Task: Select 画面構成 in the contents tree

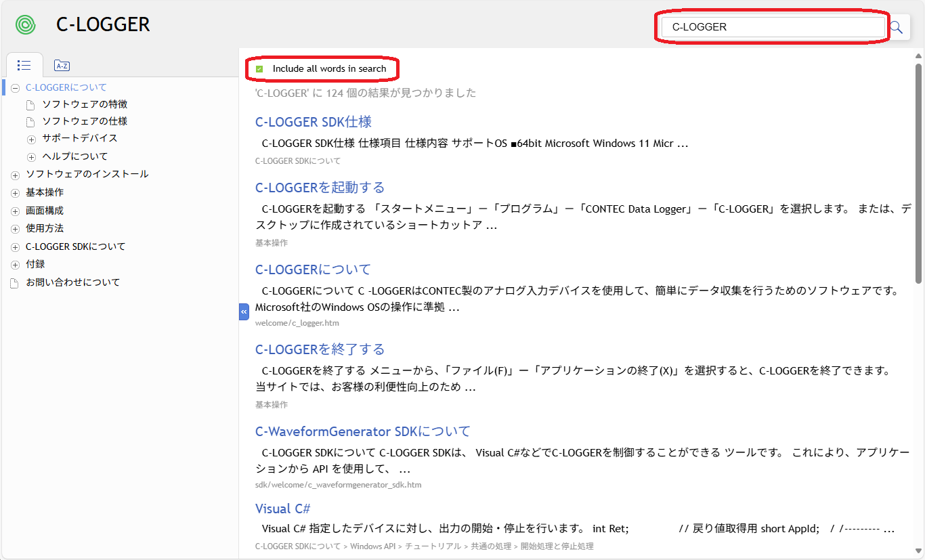Action: click(45, 211)
